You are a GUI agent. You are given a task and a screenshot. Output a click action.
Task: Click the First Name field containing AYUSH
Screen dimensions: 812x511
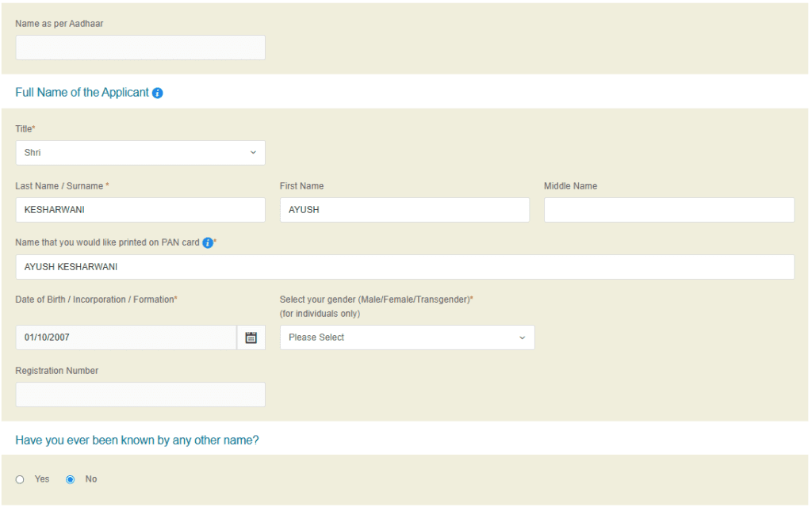click(404, 209)
